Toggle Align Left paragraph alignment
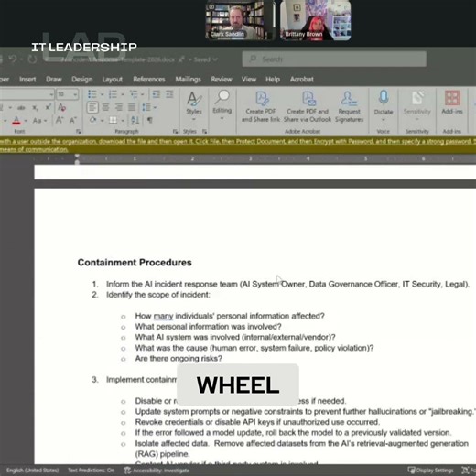476x476 pixels. coord(92,107)
